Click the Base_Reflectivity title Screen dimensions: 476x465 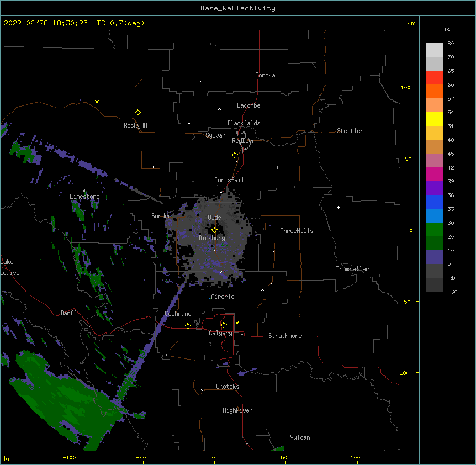pyautogui.click(x=238, y=8)
